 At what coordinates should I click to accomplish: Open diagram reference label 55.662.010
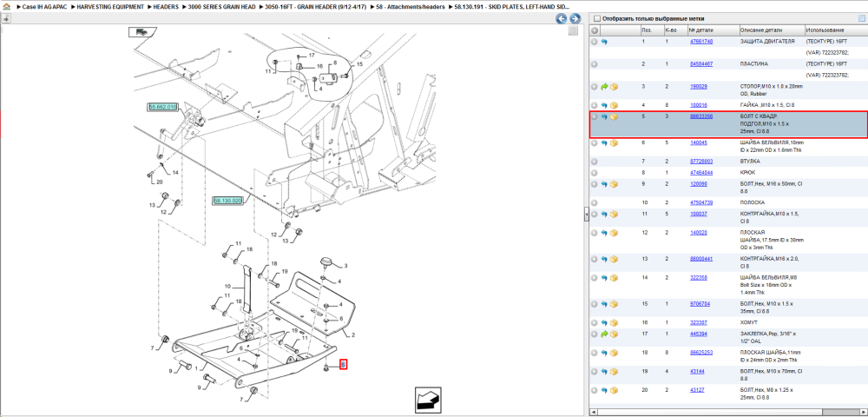(163, 107)
